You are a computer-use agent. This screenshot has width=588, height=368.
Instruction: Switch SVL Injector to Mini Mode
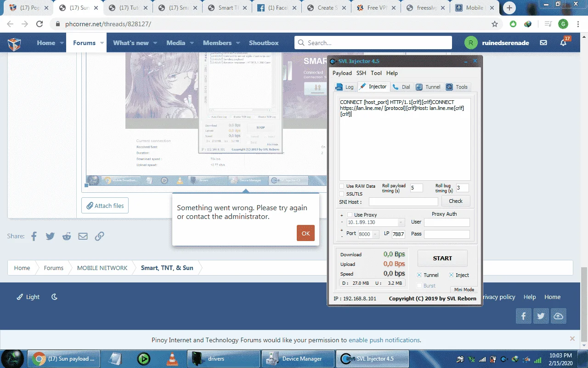[x=464, y=290]
